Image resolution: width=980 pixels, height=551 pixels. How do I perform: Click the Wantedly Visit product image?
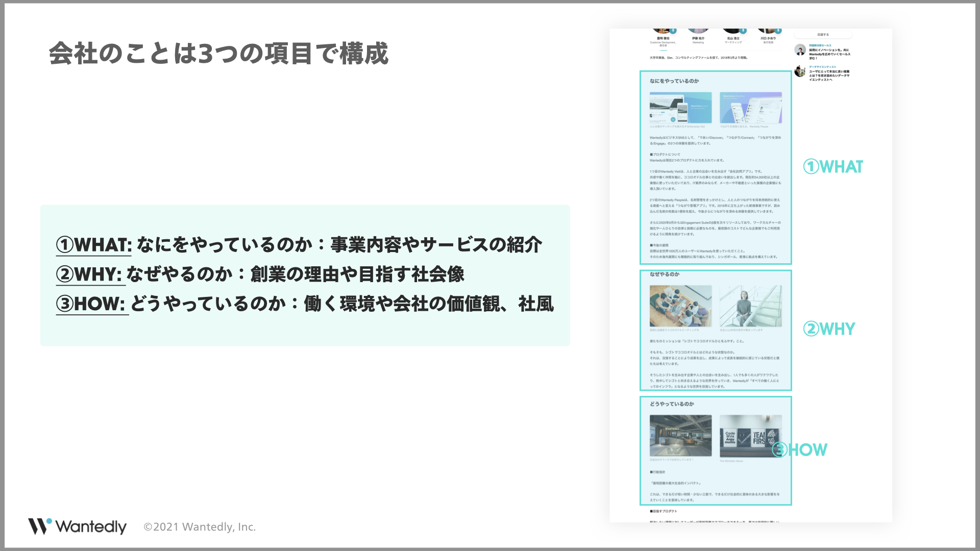[x=680, y=108]
